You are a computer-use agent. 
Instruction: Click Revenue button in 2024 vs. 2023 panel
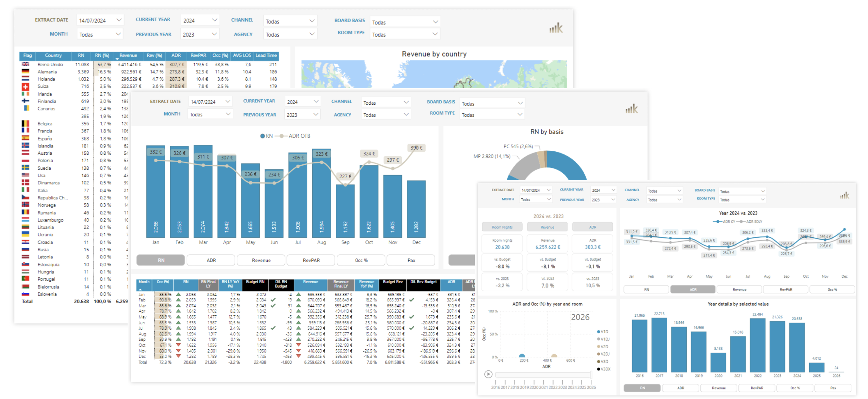tap(547, 227)
